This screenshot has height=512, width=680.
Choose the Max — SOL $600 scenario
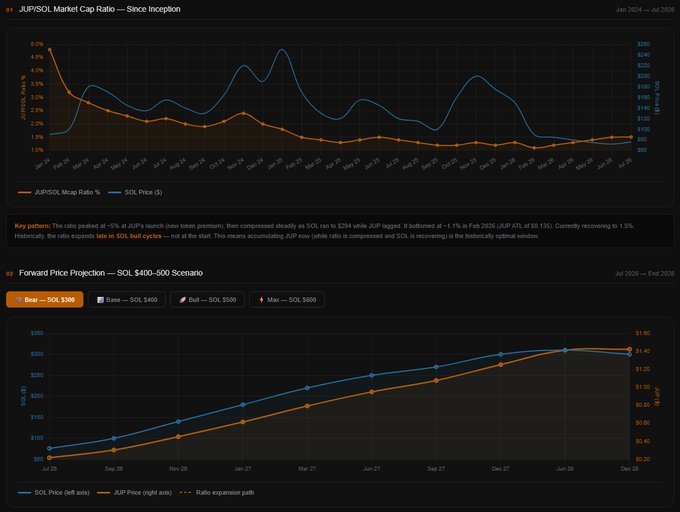click(287, 300)
